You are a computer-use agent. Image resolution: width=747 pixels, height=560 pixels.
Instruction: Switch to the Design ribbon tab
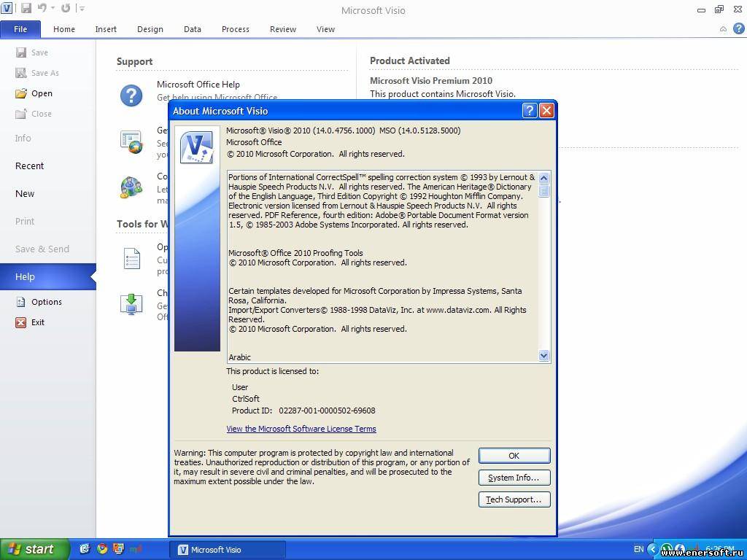point(150,29)
